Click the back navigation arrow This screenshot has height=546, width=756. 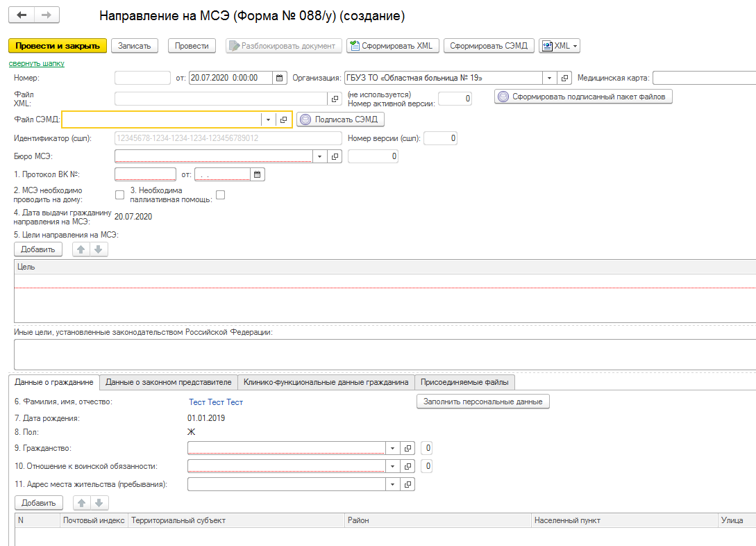(x=22, y=15)
